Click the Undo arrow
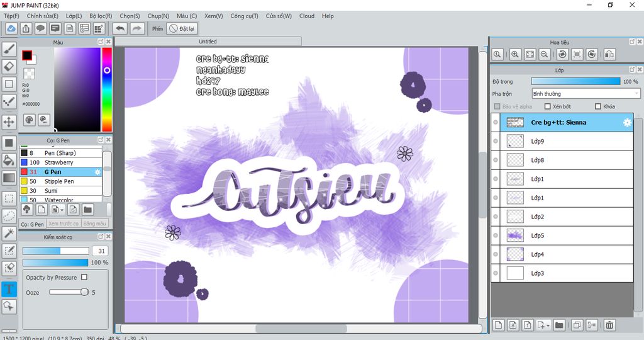The width and height of the screenshot is (644, 340). click(120, 28)
